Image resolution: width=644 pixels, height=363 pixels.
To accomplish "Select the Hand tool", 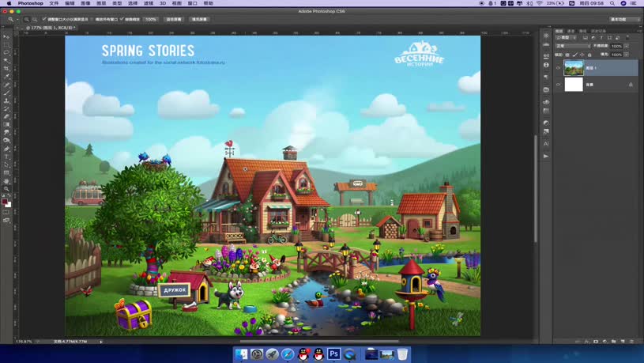I will (6, 181).
